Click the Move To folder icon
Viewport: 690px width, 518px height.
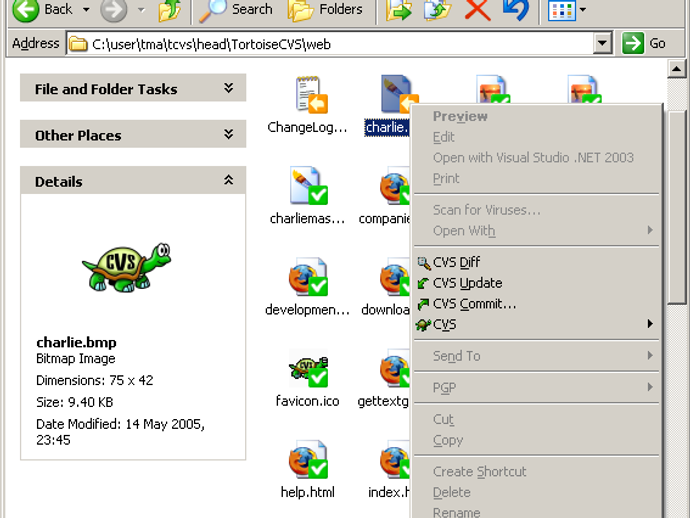tap(398, 10)
